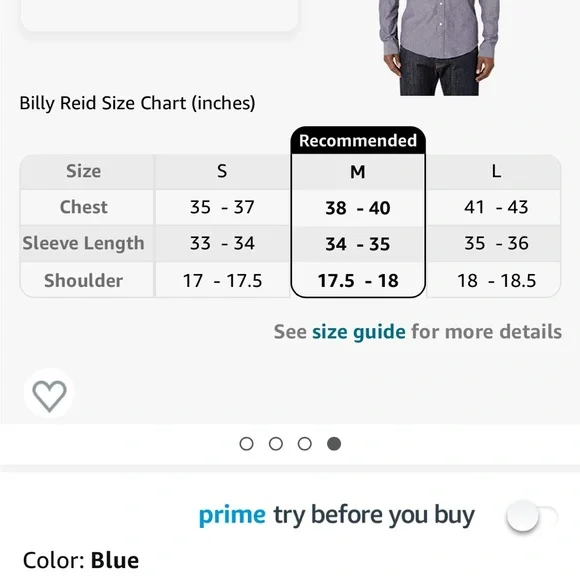
Task: Select the size L column header
Action: pyautogui.click(x=496, y=172)
